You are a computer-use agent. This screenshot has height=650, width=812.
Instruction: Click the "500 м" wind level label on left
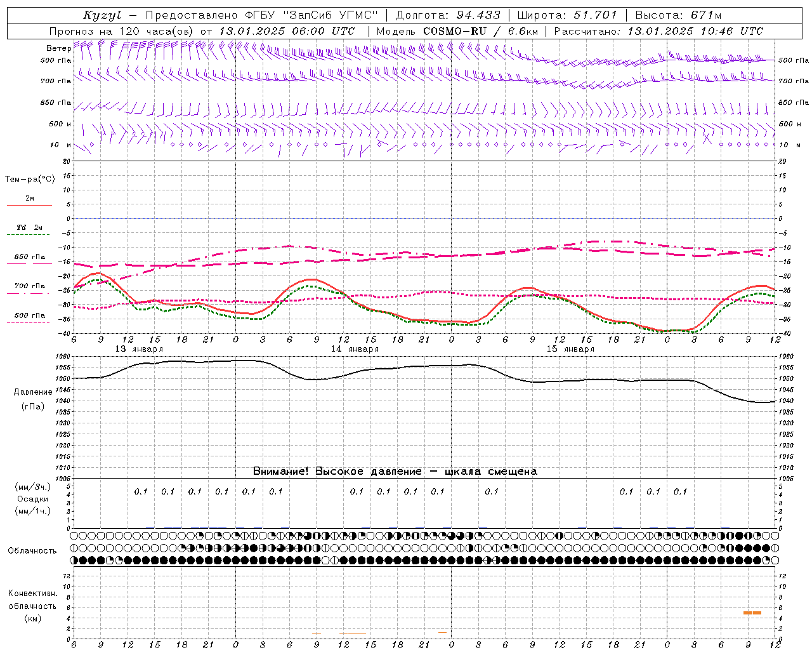coord(60,124)
